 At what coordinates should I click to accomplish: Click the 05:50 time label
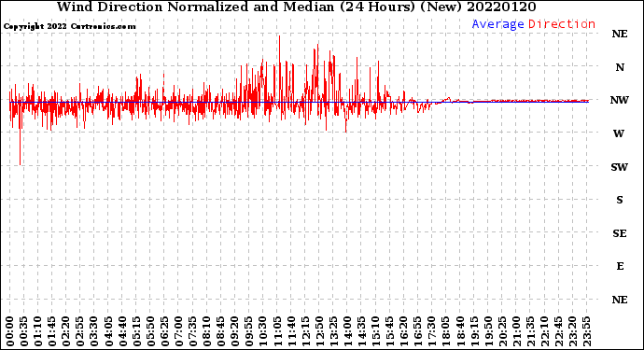[150, 331]
